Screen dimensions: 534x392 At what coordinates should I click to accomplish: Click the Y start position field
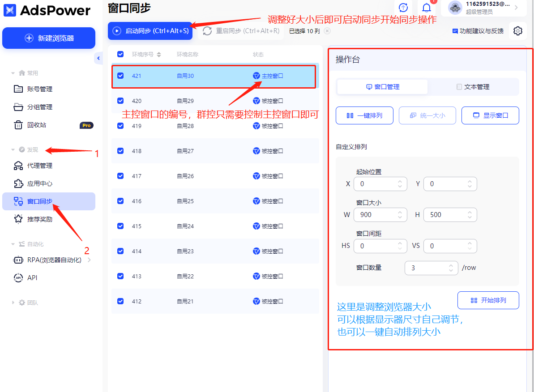point(450,184)
